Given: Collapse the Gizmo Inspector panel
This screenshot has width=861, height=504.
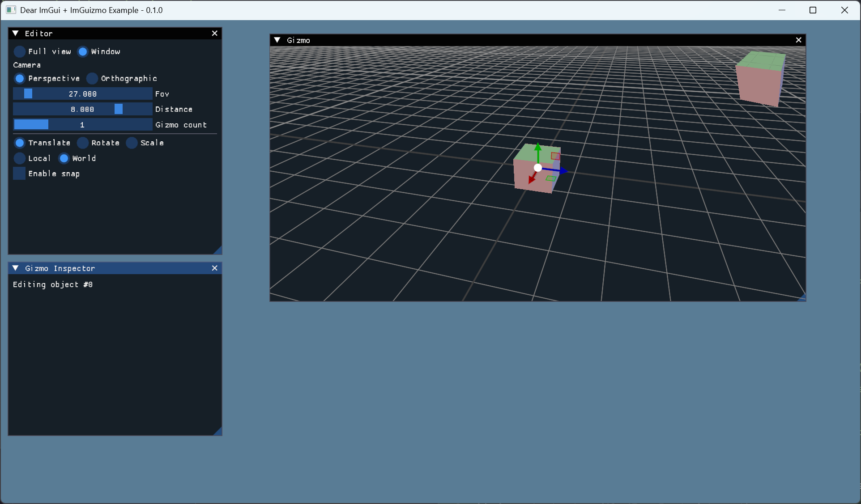Looking at the screenshot, I should point(16,268).
